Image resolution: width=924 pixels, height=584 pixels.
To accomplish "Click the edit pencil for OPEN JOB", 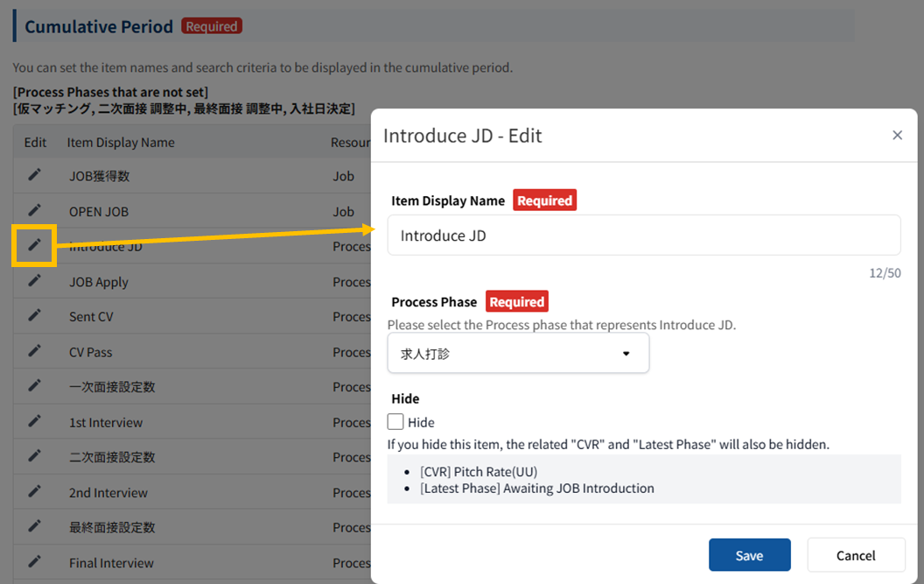I will (x=34, y=210).
